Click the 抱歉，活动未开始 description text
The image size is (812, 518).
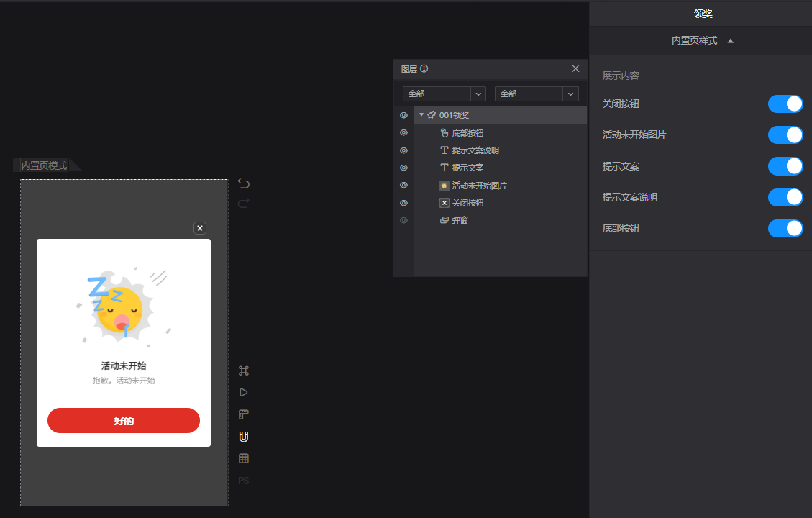(124, 381)
